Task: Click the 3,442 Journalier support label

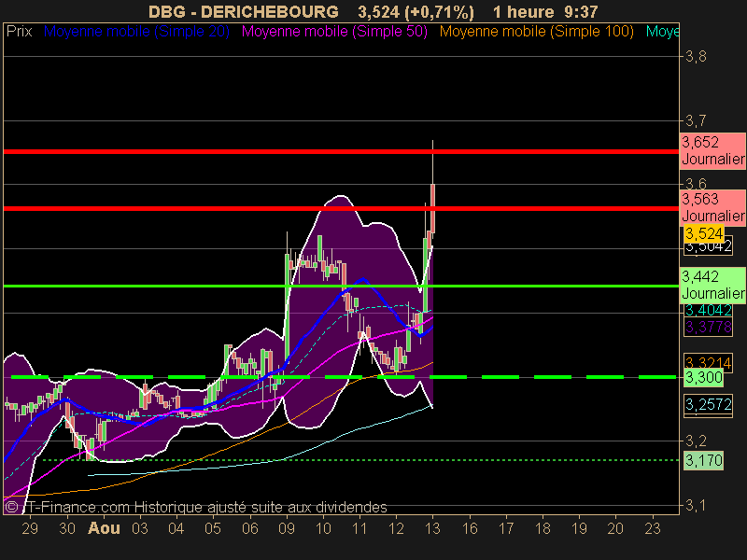Action: (712, 285)
